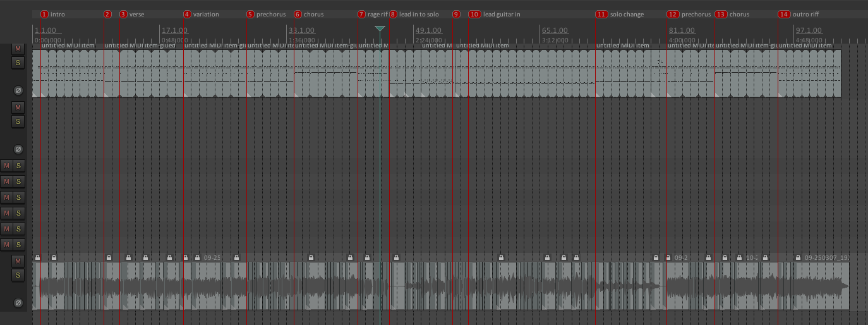
Task: Click marker 5 prechorus in the ruler
Action: [x=251, y=14]
